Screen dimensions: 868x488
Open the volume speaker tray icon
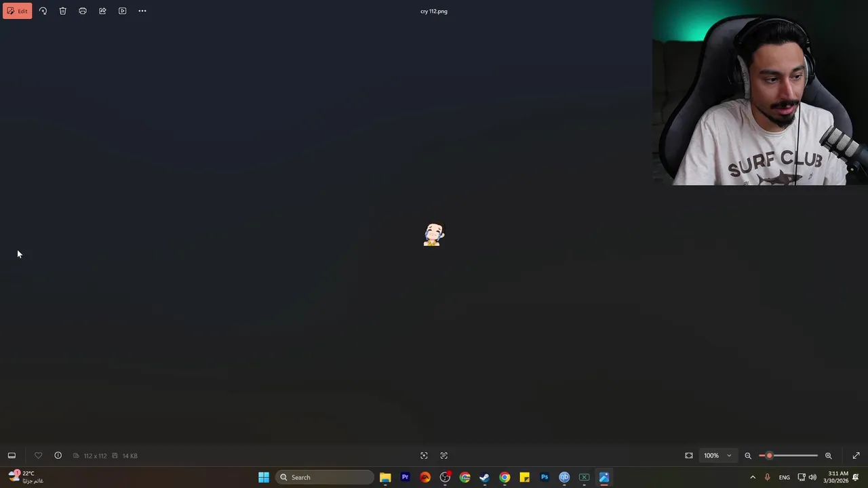pos(812,477)
